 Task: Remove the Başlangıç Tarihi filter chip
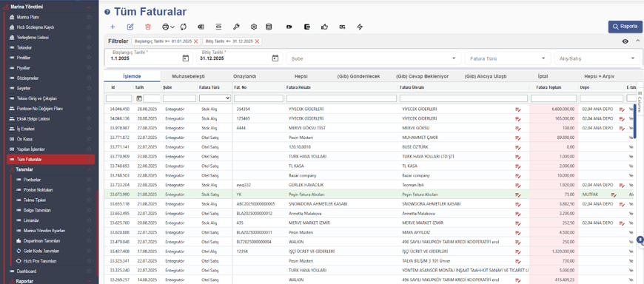pos(196,41)
